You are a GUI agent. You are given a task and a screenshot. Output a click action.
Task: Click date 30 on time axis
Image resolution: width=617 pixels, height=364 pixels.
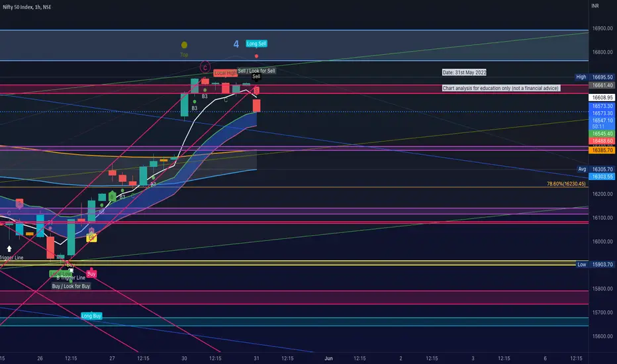184,359
